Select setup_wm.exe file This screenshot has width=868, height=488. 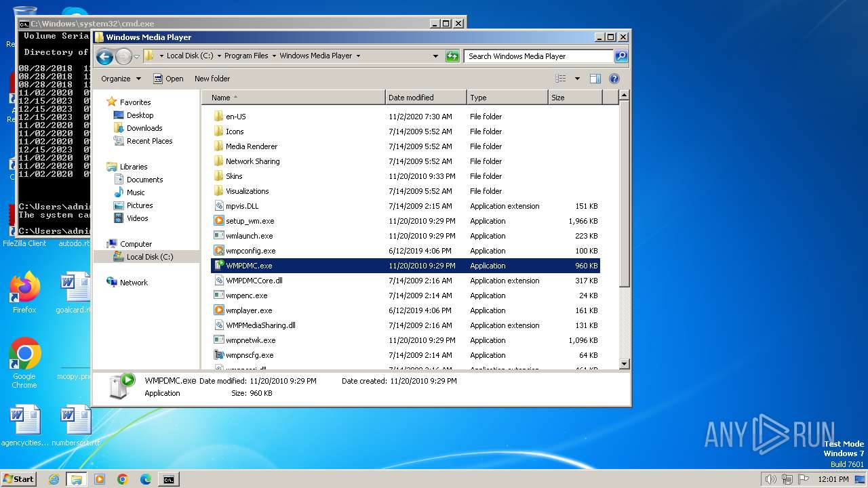(x=406, y=221)
